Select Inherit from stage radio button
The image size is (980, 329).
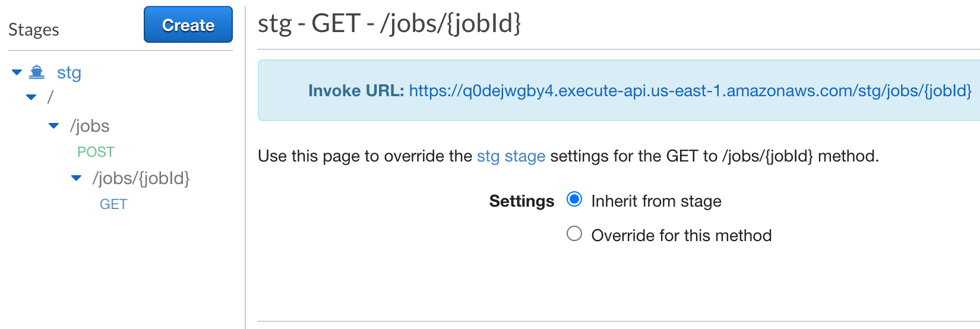pos(574,200)
